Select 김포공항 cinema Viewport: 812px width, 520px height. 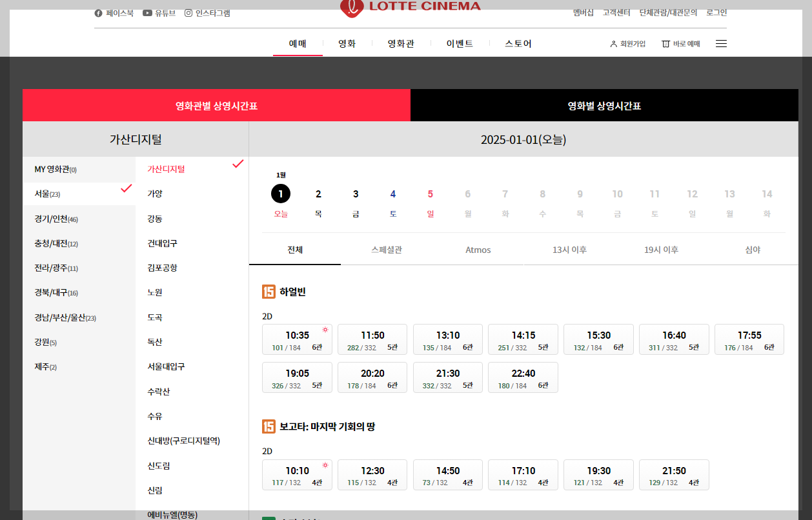tap(162, 268)
